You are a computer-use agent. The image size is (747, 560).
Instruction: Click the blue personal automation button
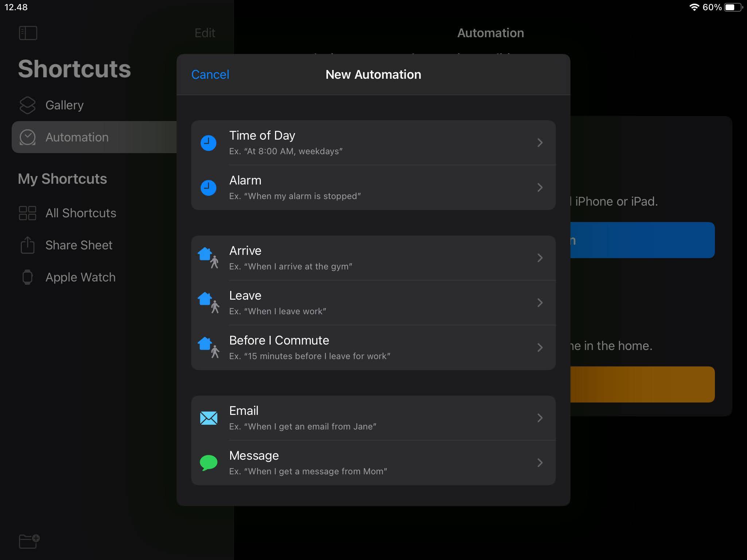pos(642,240)
